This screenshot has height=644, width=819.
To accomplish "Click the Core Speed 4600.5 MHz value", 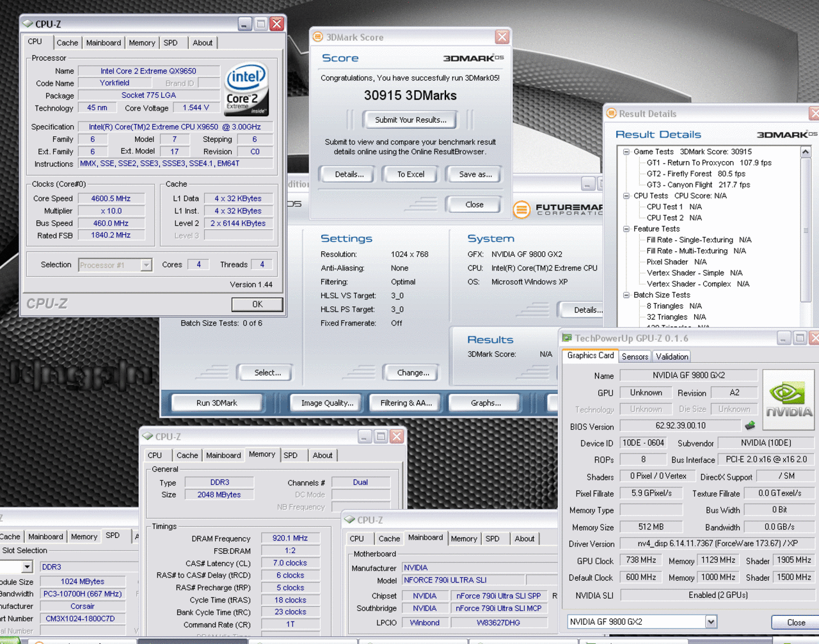I will (x=111, y=199).
